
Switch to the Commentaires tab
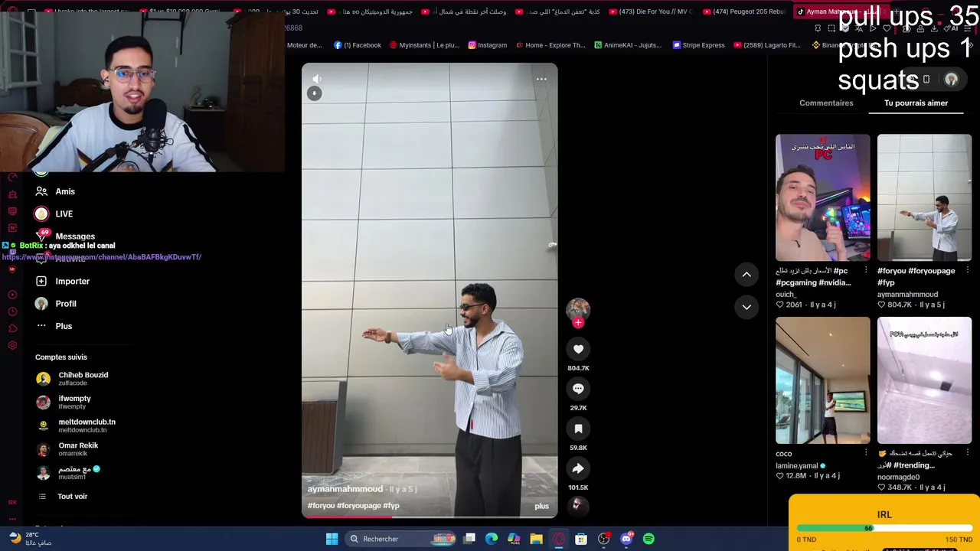(x=826, y=103)
